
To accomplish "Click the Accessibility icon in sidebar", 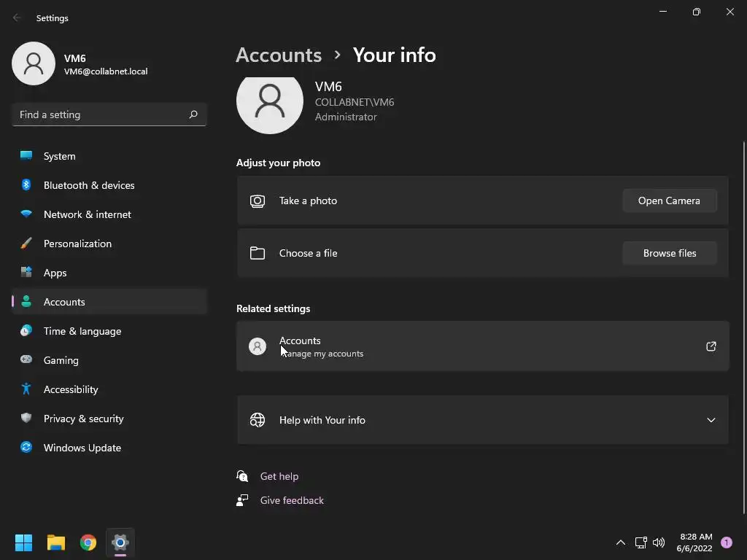I will [x=26, y=389].
